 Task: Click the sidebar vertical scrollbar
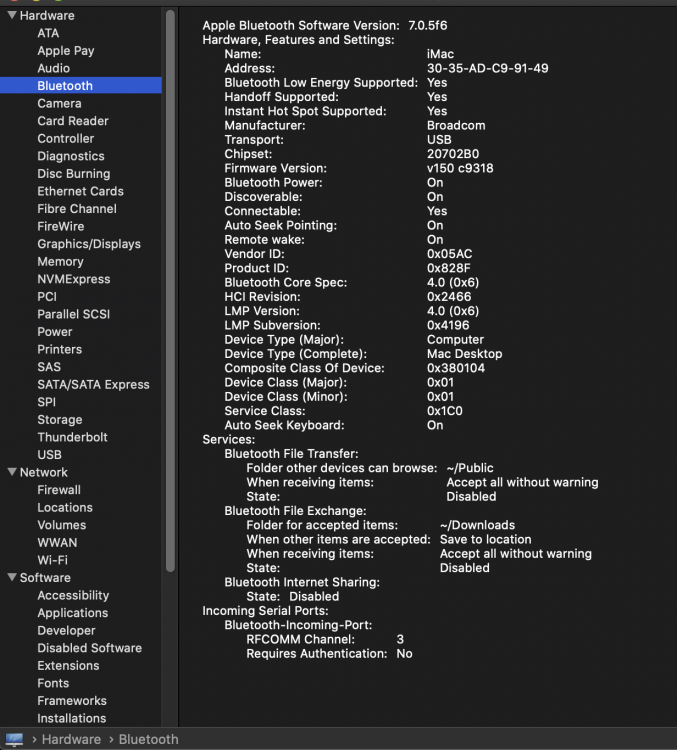pyautogui.click(x=170, y=291)
